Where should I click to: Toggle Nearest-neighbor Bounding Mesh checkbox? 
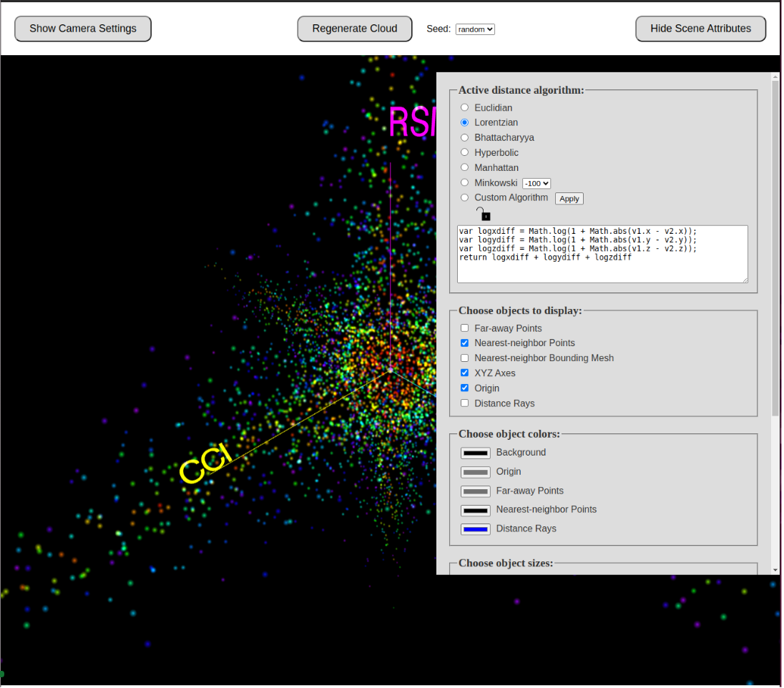tap(465, 358)
